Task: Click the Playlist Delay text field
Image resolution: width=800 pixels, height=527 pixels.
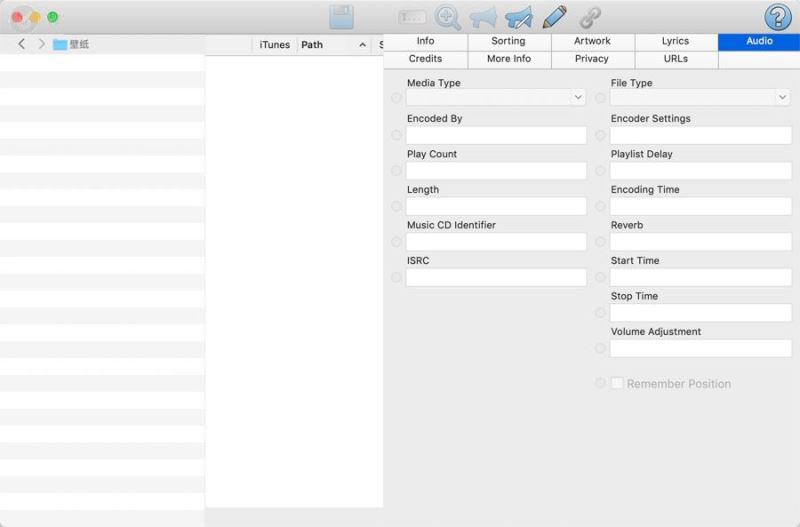Action: [x=701, y=171]
